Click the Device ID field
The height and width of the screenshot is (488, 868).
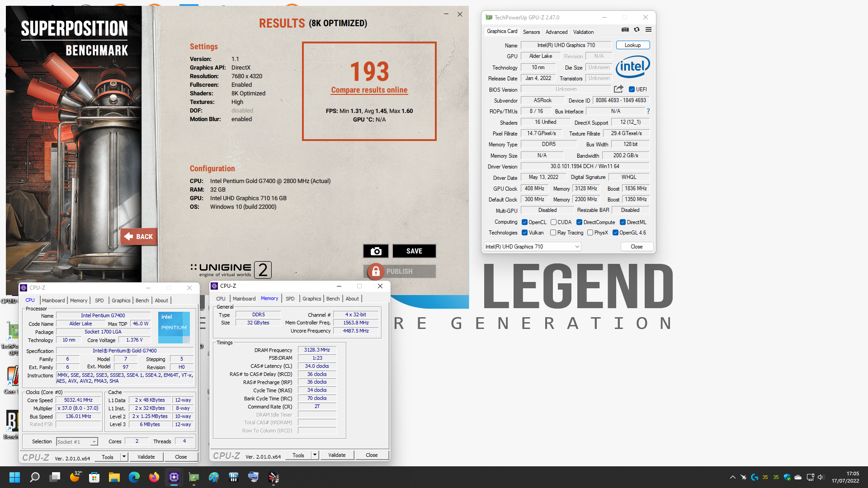click(621, 100)
